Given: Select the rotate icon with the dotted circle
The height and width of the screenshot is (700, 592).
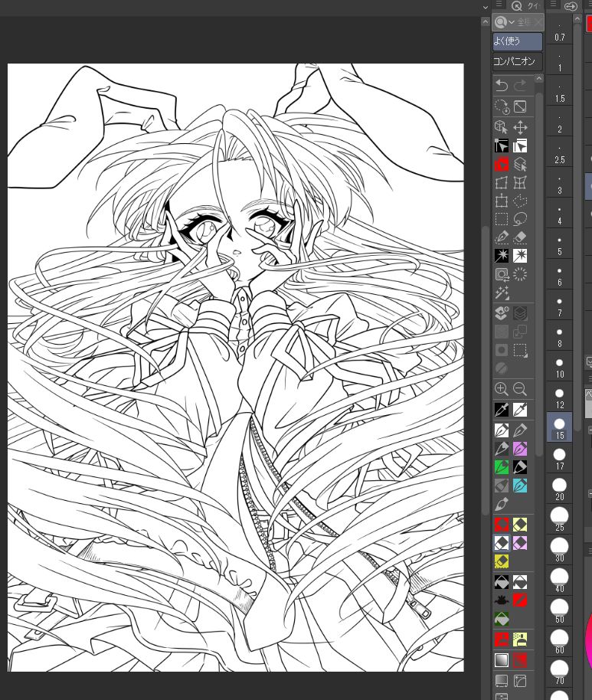Looking at the screenshot, I should (502, 106).
